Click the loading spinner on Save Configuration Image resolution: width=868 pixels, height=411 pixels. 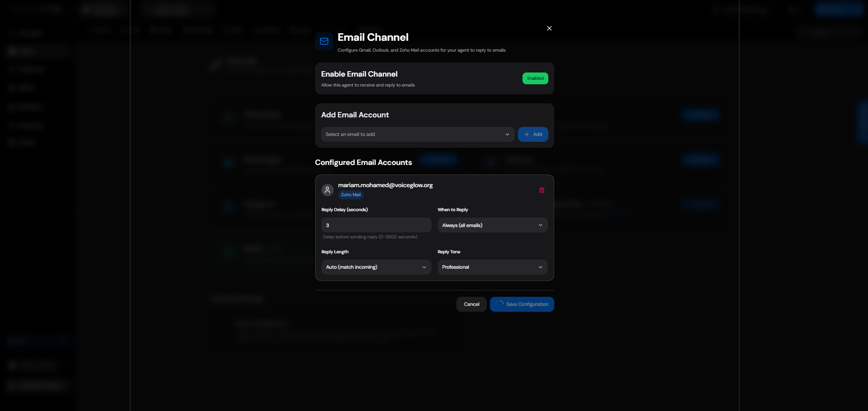click(499, 304)
